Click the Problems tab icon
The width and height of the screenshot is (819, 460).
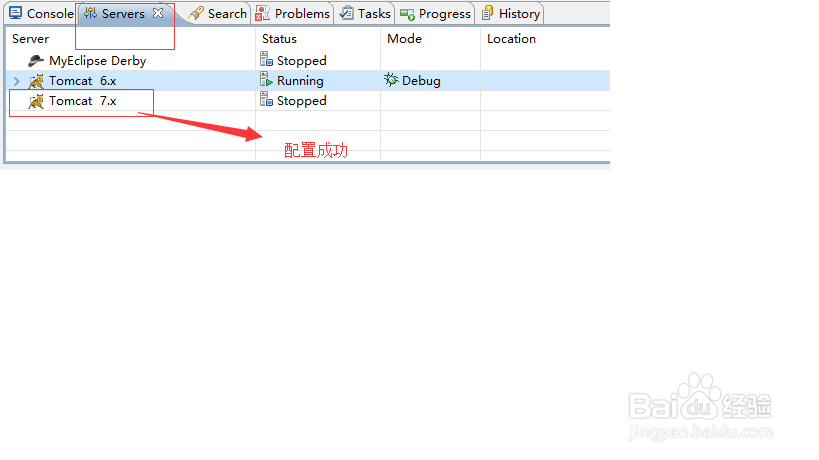pyautogui.click(x=262, y=14)
